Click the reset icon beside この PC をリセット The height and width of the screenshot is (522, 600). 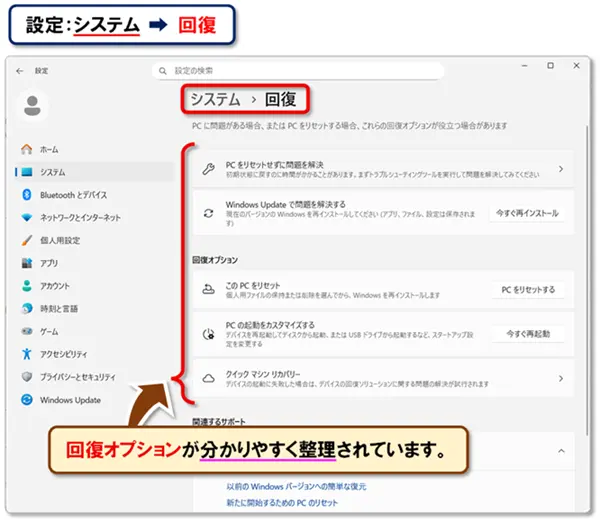coord(209,289)
